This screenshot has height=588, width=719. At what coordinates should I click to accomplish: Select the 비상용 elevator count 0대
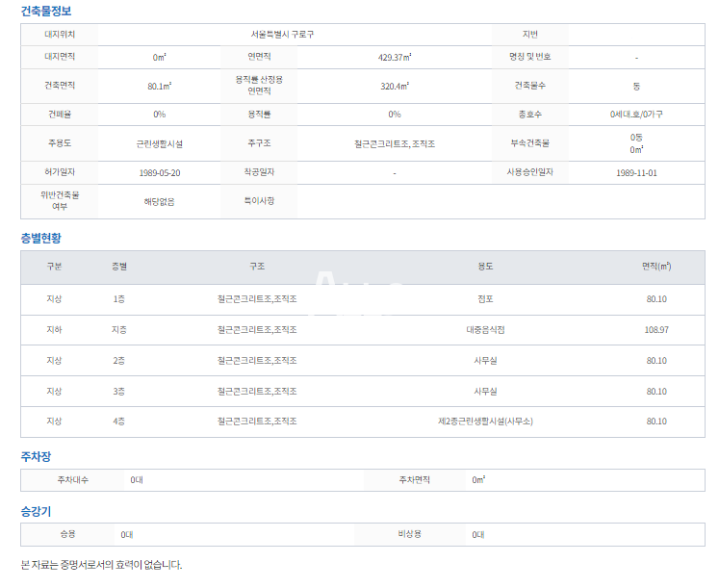pyautogui.click(x=478, y=534)
